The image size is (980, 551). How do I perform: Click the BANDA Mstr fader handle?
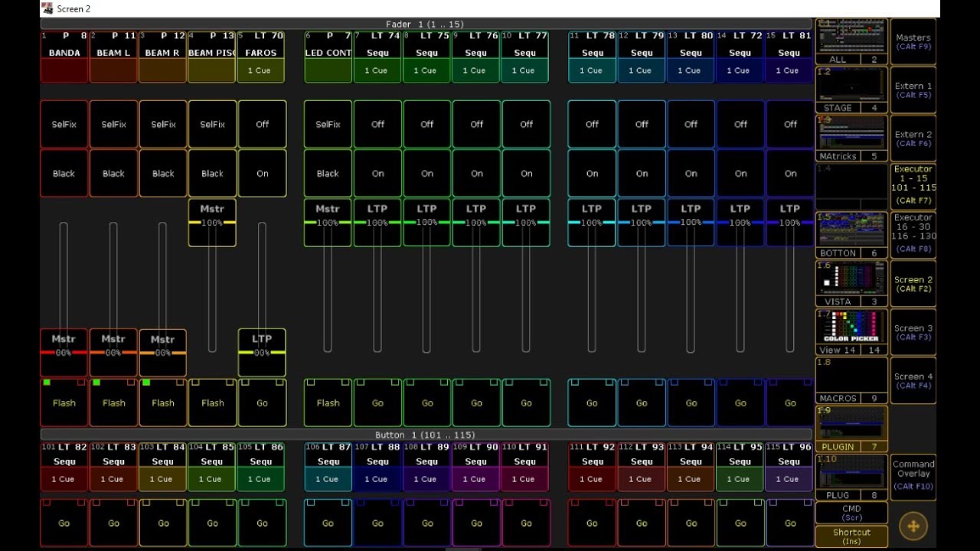point(64,353)
